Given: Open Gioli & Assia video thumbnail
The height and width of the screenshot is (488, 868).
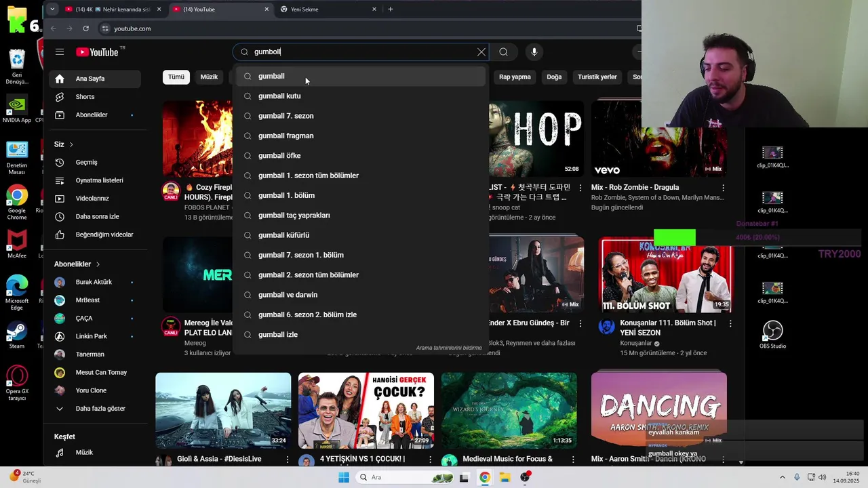Looking at the screenshot, I should (x=223, y=411).
